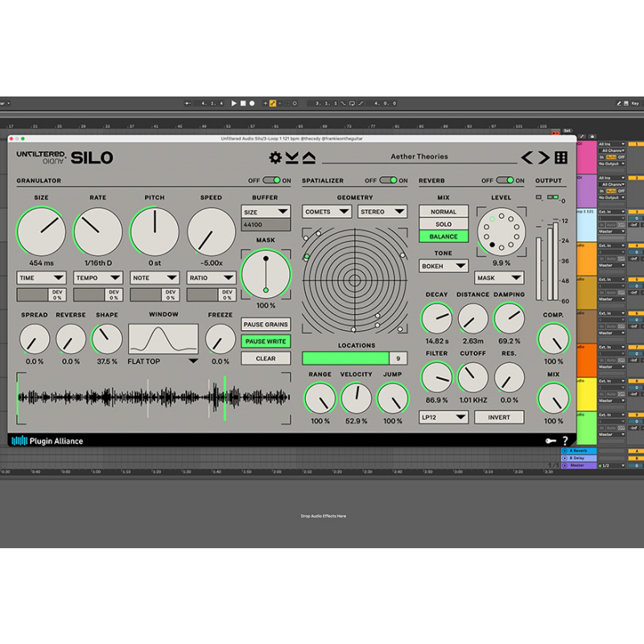The image size is (644, 644).
Task: Click the Stop button in Ableton transport
Action: [x=243, y=104]
